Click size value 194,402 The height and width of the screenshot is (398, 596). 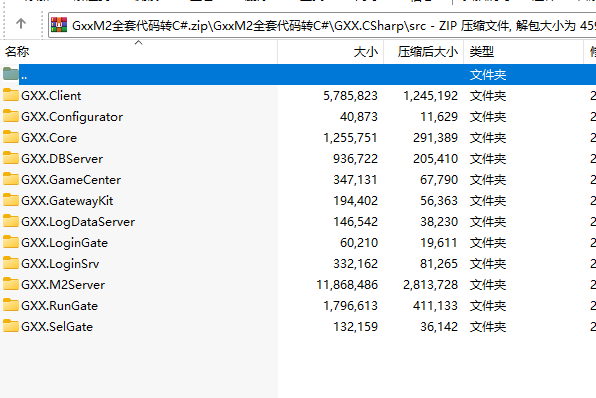pos(355,201)
